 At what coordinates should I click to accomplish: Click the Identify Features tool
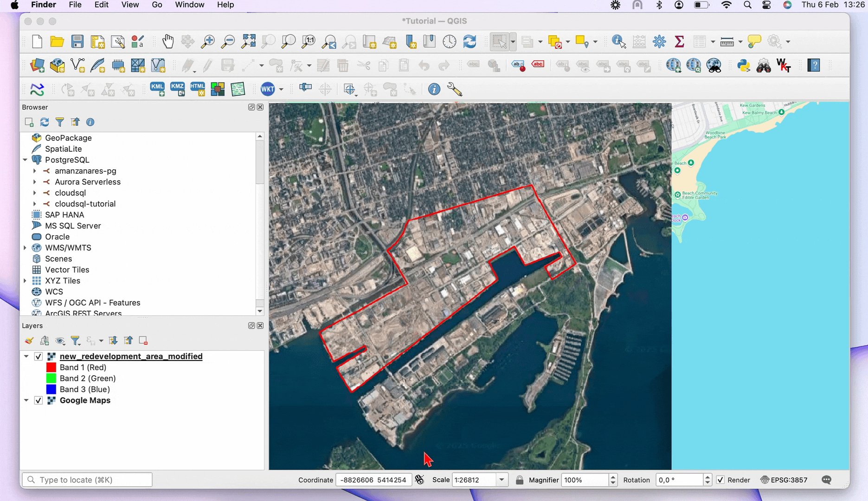(x=618, y=42)
